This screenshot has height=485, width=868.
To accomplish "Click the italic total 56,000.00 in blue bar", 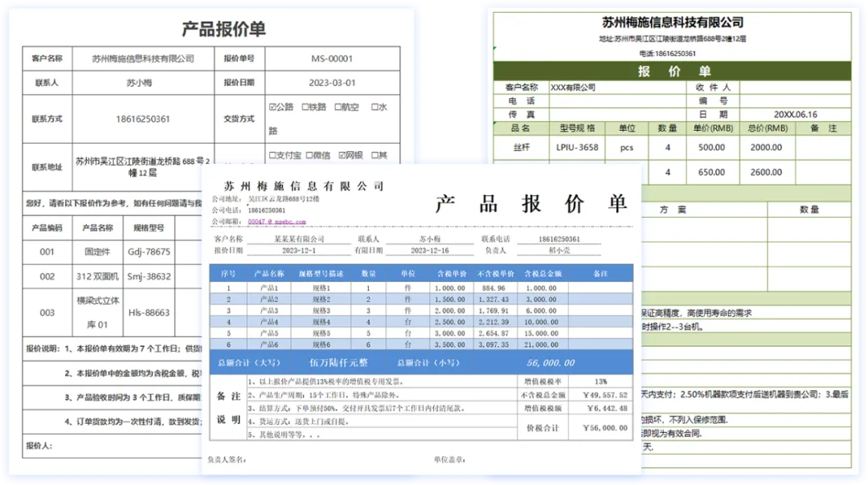I will point(551,363).
